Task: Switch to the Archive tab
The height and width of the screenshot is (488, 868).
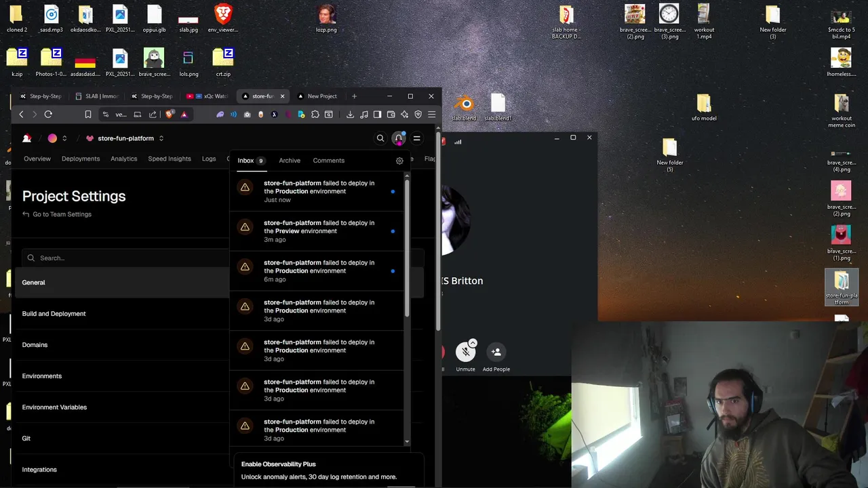Action: pyautogui.click(x=290, y=161)
